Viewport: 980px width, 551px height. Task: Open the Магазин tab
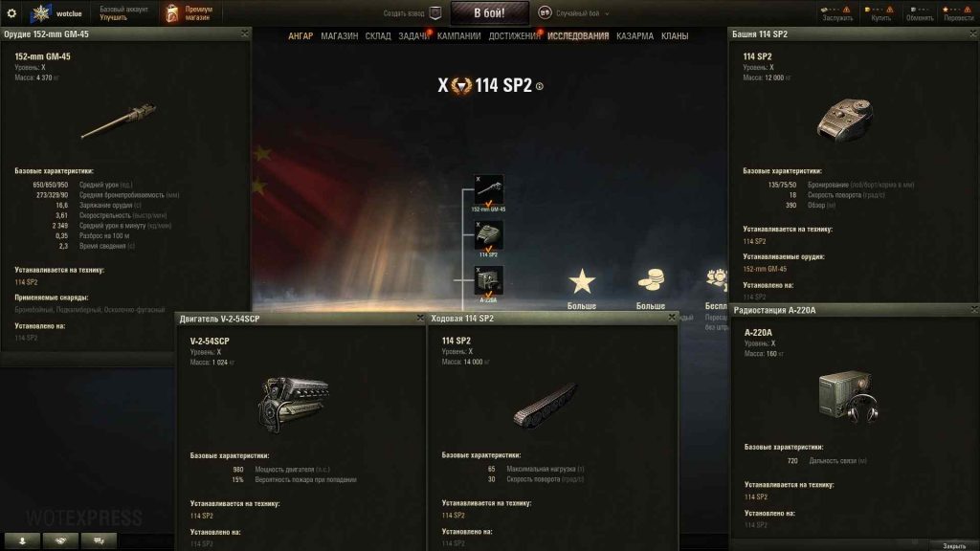coord(340,36)
